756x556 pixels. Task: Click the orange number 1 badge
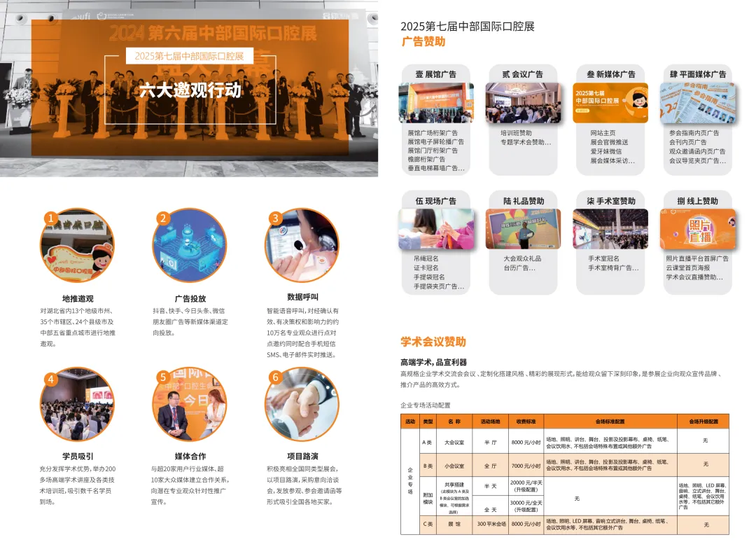click(50, 218)
